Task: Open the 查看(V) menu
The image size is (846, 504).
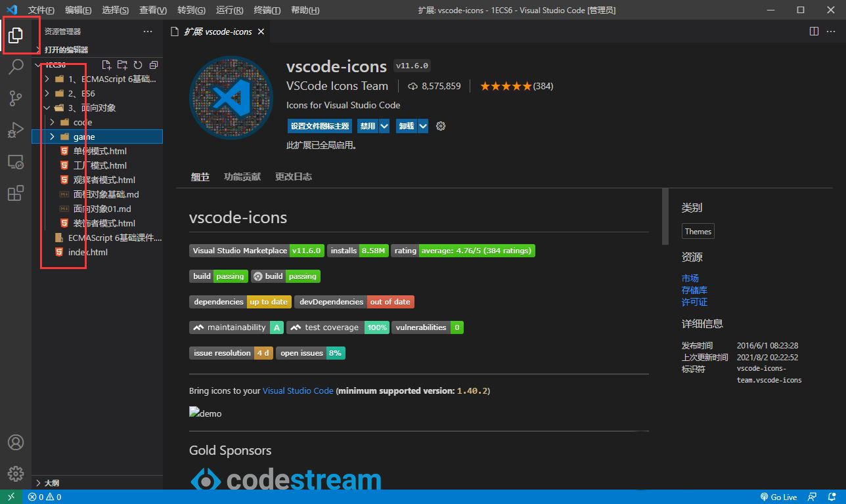Action: pyautogui.click(x=153, y=10)
